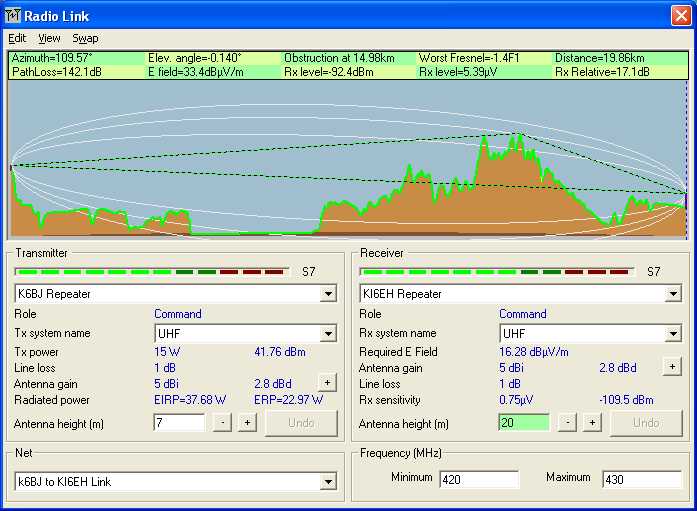Image resolution: width=697 pixels, height=511 pixels.
Task: Click the transmitter S7 signal meter
Action: pyautogui.click(x=152, y=271)
